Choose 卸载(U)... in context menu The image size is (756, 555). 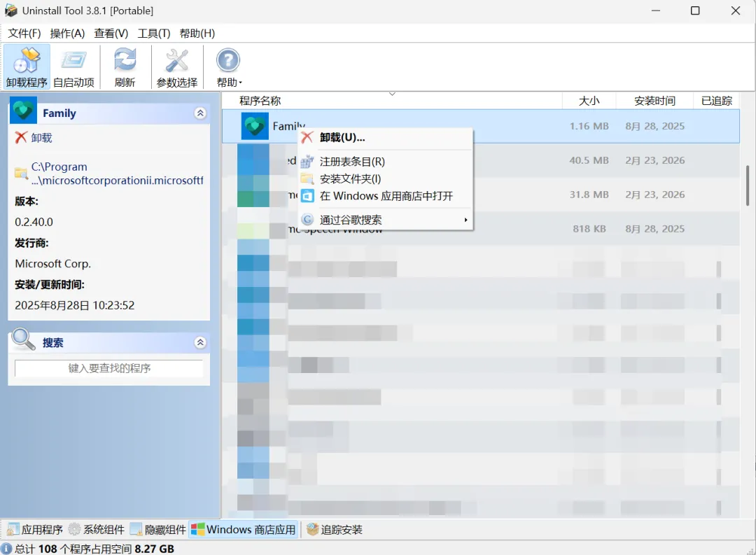385,137
